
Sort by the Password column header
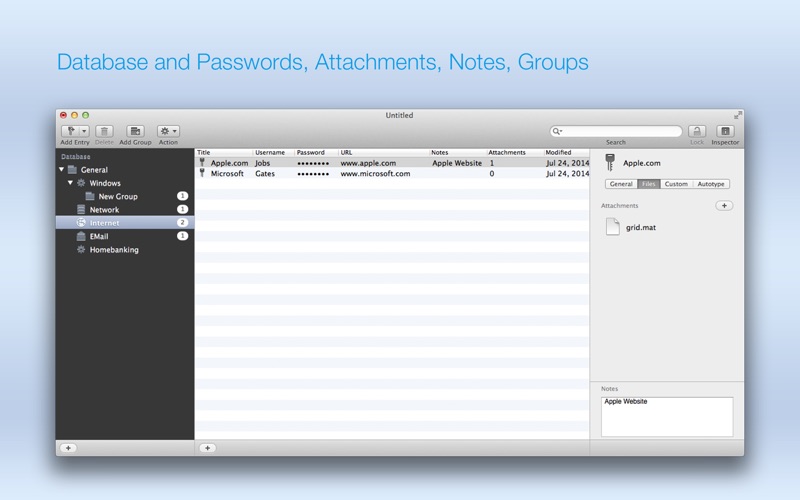316,153
